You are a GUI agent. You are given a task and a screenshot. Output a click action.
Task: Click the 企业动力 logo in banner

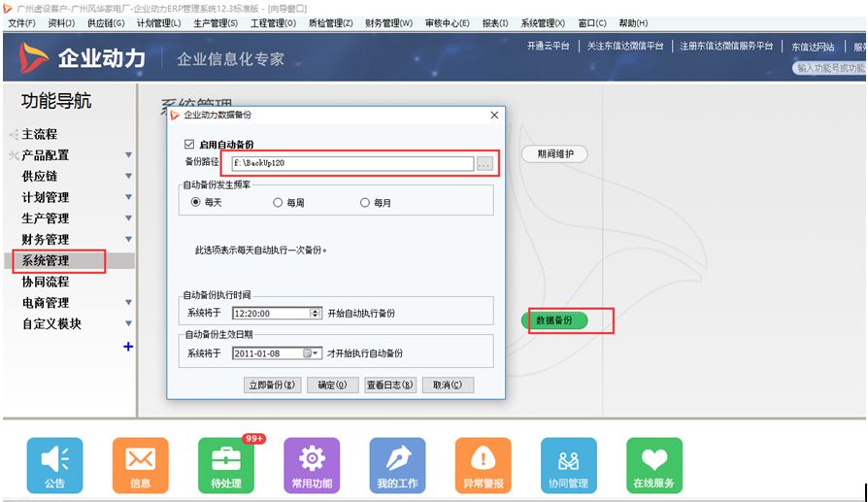[x=83, y=58]
